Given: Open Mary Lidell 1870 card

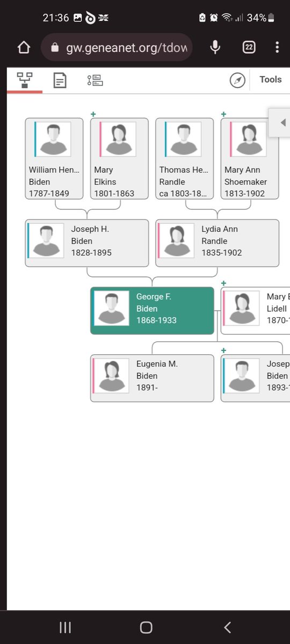Looking at the screenshot, I should (x=256, y=311).
